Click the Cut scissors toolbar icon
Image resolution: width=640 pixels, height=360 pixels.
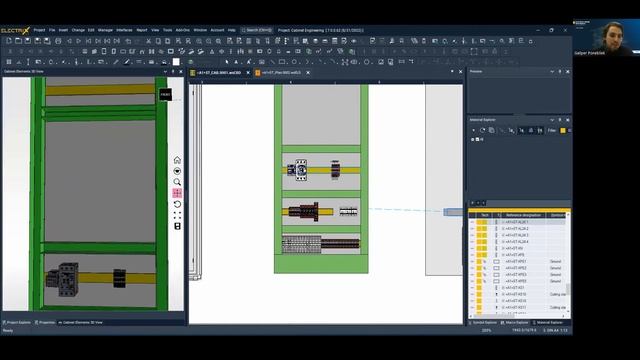coord(148,41)
